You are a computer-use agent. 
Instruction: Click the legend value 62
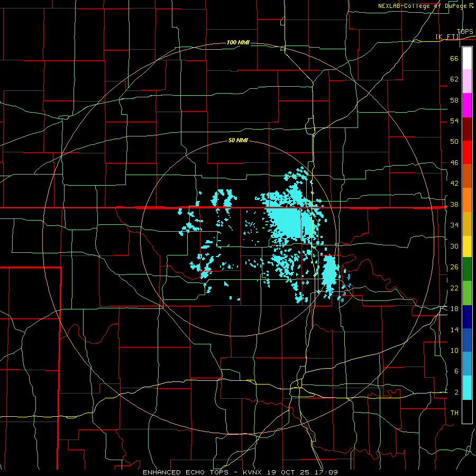coord(454,79)
